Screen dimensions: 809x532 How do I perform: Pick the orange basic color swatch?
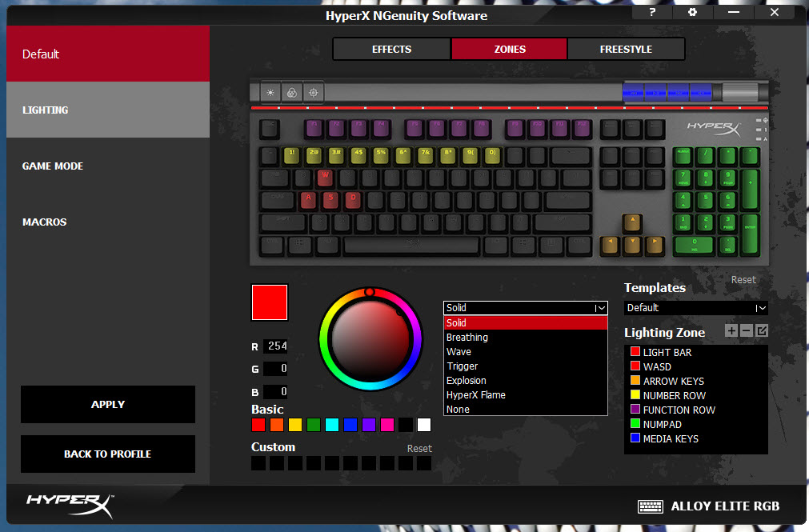(277, 425)
